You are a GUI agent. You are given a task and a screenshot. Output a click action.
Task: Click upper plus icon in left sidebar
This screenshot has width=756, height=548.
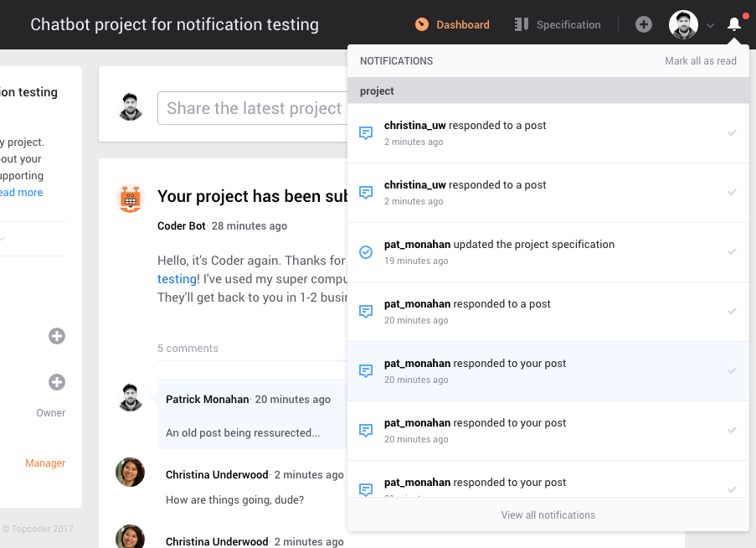(x=57, y=336)
